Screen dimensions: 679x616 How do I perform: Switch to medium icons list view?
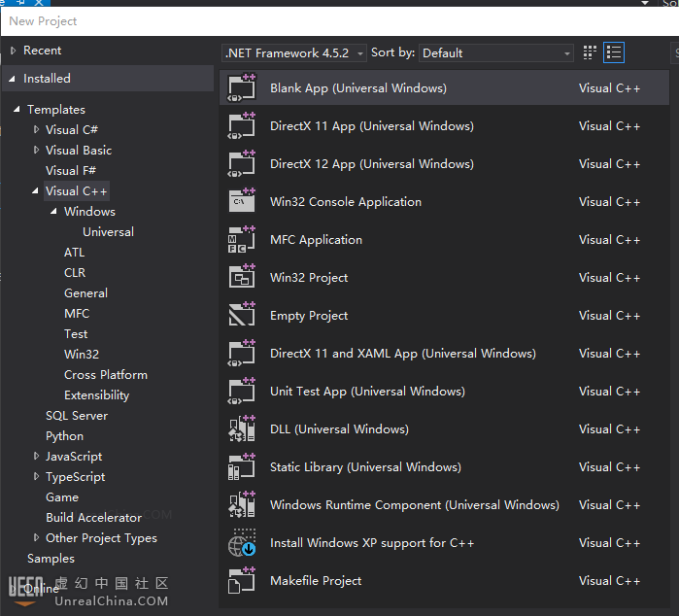coord(614,52)
